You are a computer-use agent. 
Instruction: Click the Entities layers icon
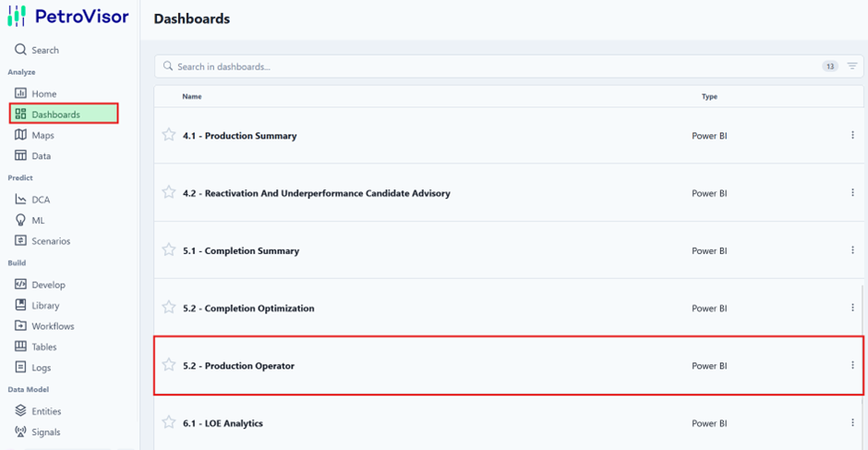[20, 410]
